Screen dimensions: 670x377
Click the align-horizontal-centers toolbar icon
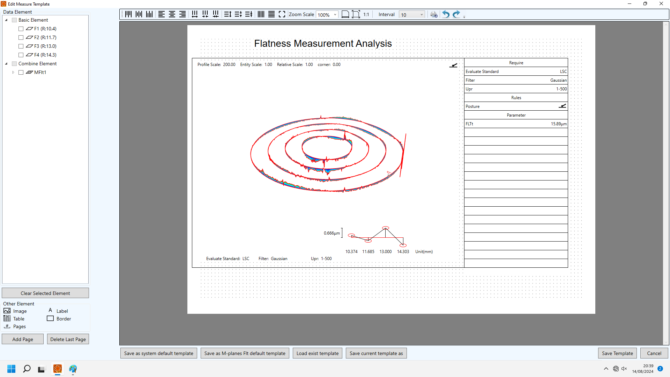[x=172, y=14]
